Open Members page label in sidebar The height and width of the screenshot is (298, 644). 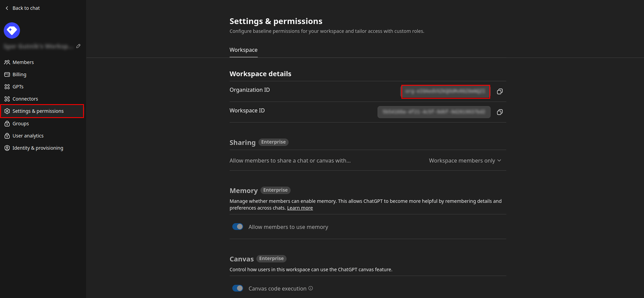[x=23, y=62]
